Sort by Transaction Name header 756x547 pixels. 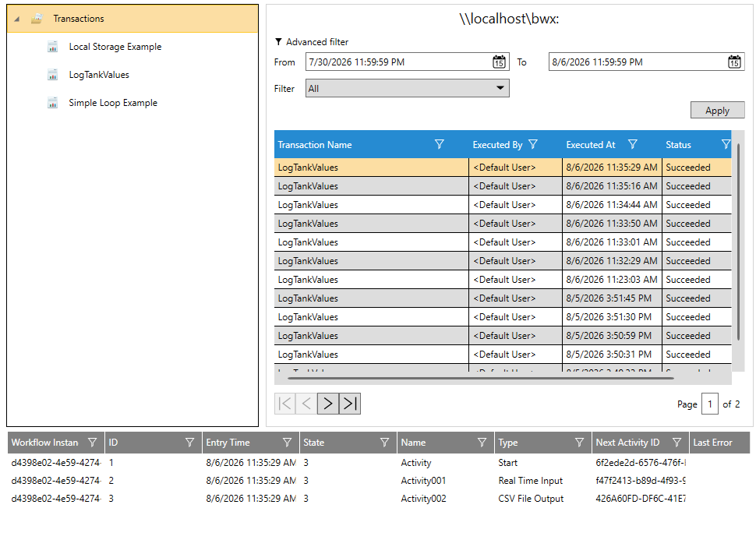[314, 145]
